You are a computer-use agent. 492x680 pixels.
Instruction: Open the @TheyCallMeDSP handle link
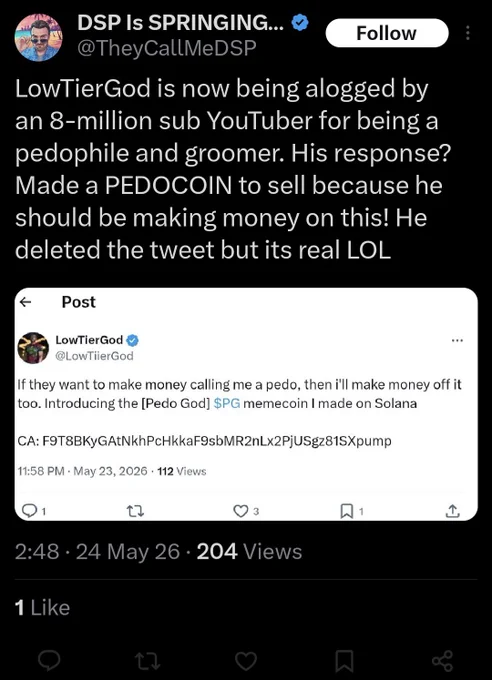coord(167,48)
